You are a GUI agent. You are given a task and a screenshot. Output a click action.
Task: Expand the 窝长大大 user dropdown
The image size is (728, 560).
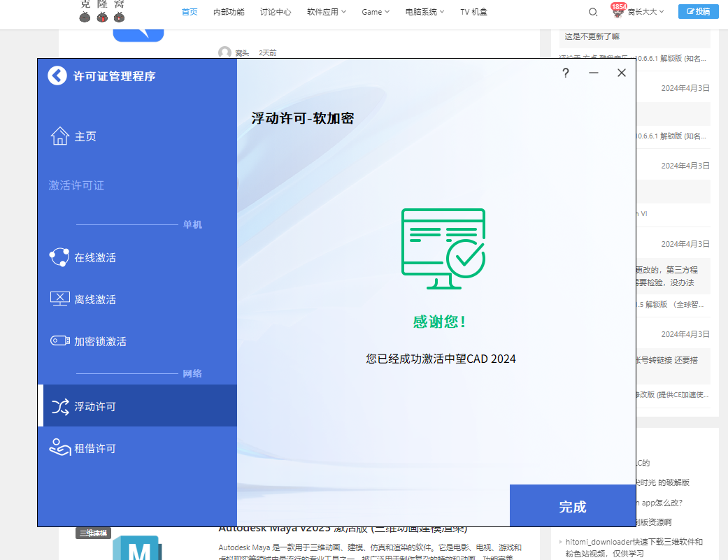pyautogui.click(x=645, y=12)
